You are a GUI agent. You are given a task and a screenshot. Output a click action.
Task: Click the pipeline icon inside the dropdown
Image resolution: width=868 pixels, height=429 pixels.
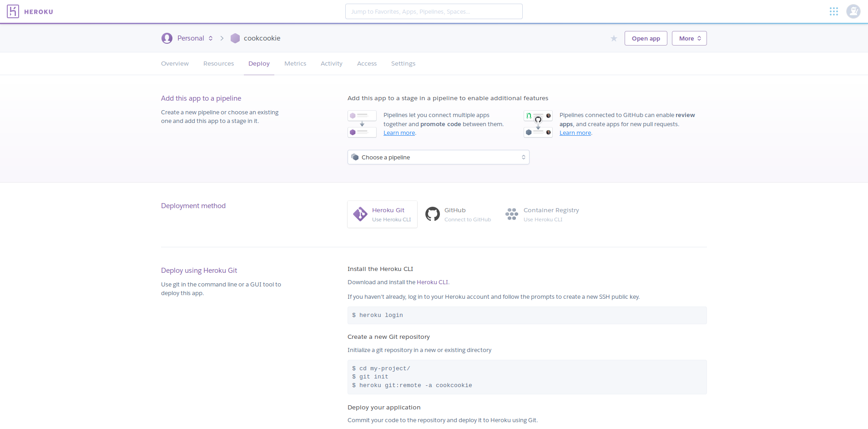pyautogui.click(x=355, y=157)
